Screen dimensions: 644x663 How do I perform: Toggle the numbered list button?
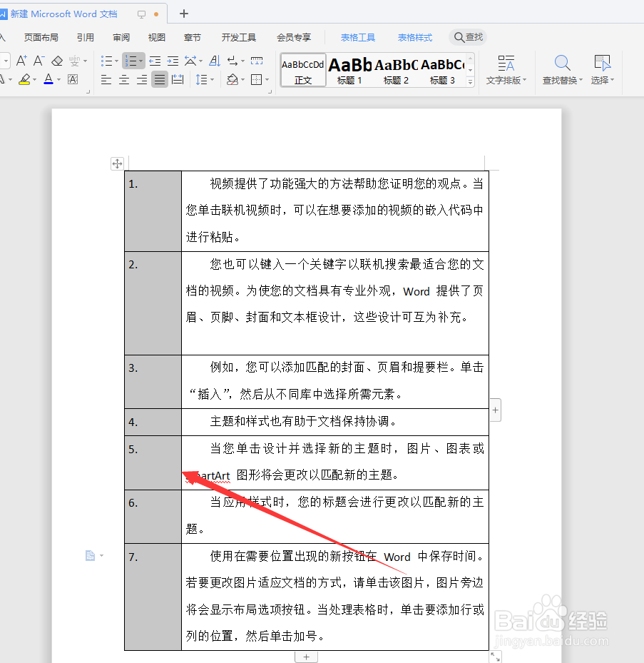[x=131, y=61]
